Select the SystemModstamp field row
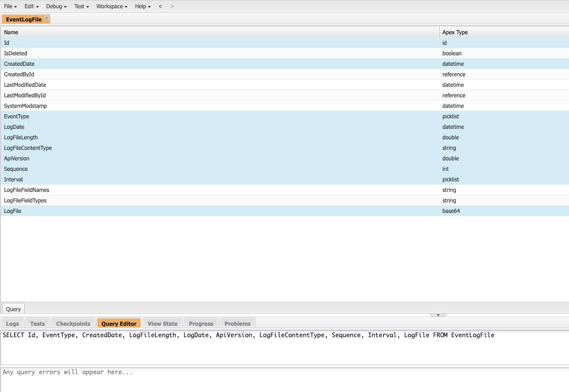569x392 pixels. [284, 106]
